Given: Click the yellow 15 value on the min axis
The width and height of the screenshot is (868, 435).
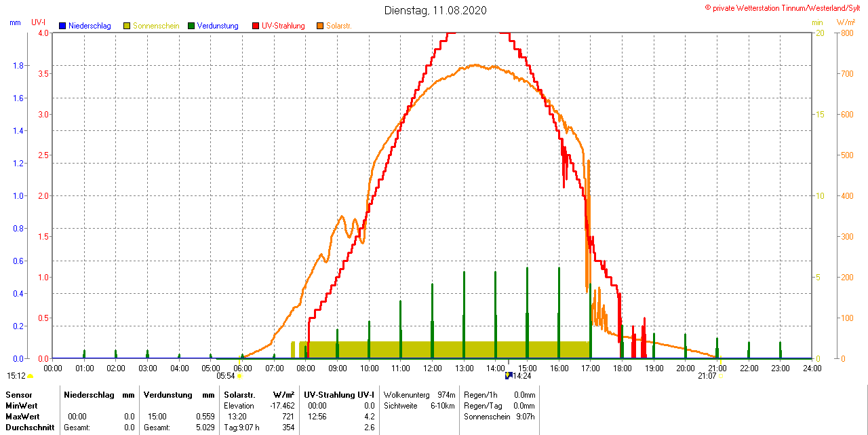Looking at the screenshot, I should (820, 114).
